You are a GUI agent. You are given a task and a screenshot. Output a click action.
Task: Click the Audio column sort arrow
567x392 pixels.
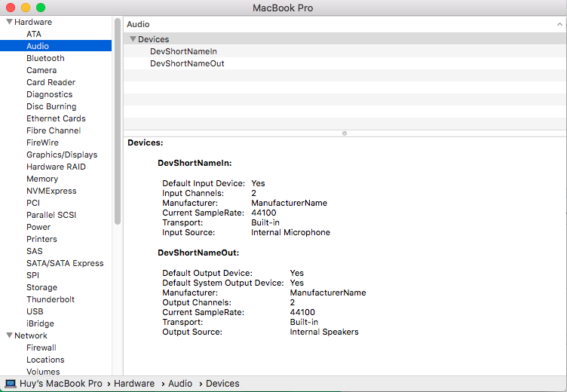559,25
